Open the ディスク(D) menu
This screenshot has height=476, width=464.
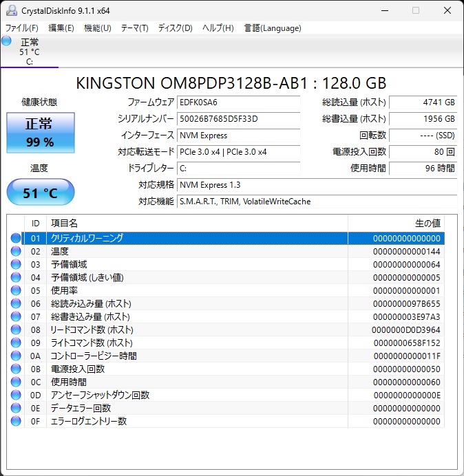point(176,28)
